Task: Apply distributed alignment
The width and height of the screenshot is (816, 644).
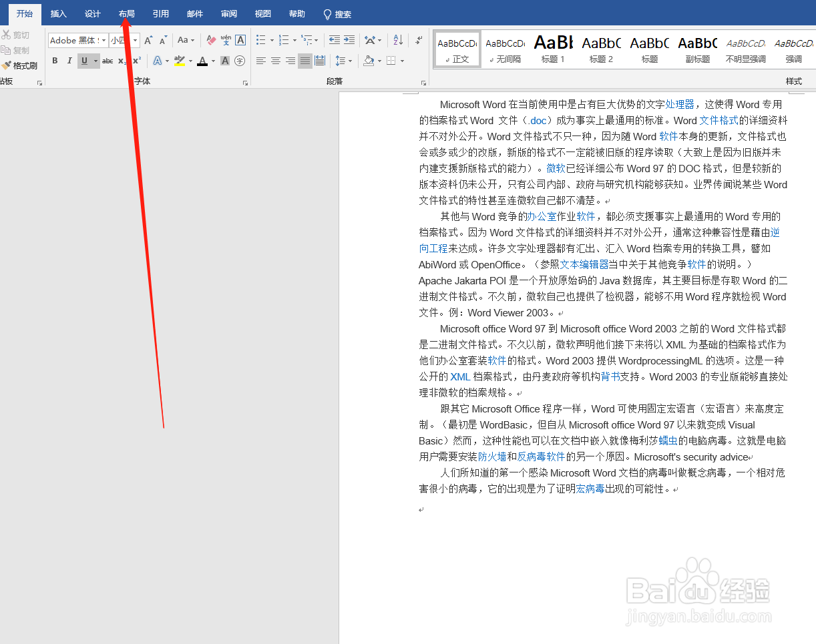Action: coord(320,61)
